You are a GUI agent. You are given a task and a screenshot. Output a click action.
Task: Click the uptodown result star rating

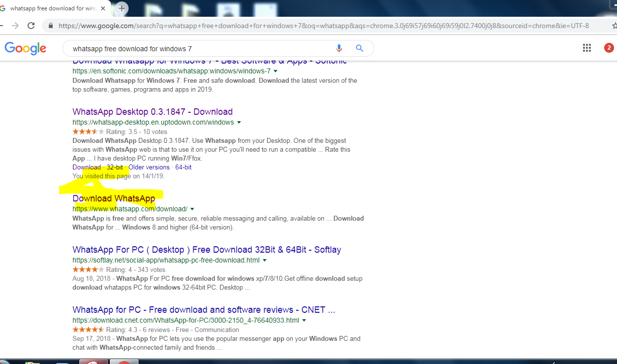[x=88, y=132]
